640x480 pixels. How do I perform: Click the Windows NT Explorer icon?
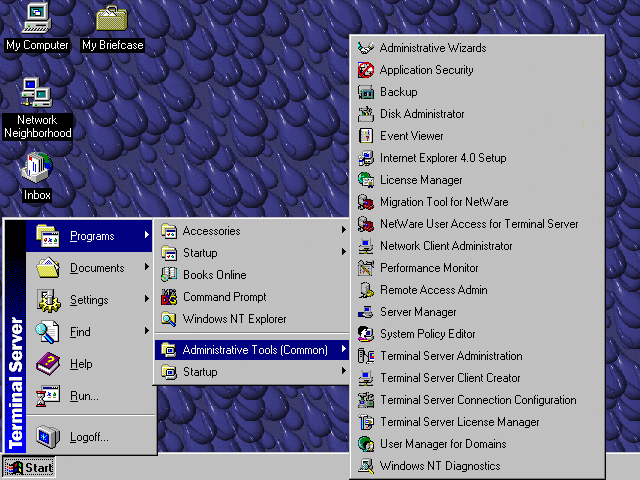(x=169, y=319)
